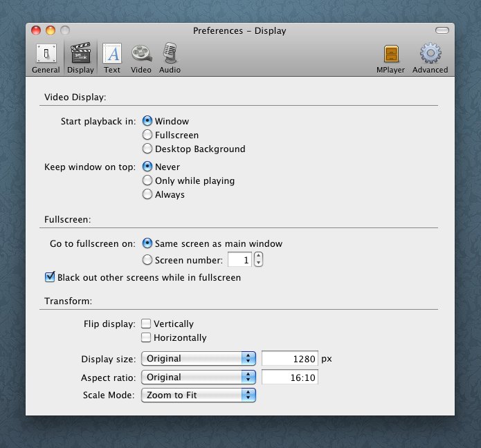481x448 pixels.
Task: Click the toolbar toggle pill button
Action: [x=442, y=30]
